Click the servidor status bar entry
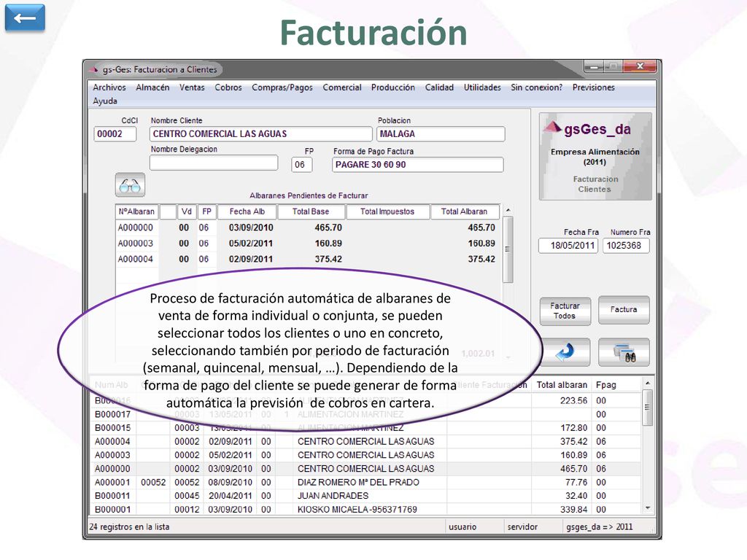Image resolution: width=747 pixels, height=560 pixels. pyautogui.click(x=522, y=526)
